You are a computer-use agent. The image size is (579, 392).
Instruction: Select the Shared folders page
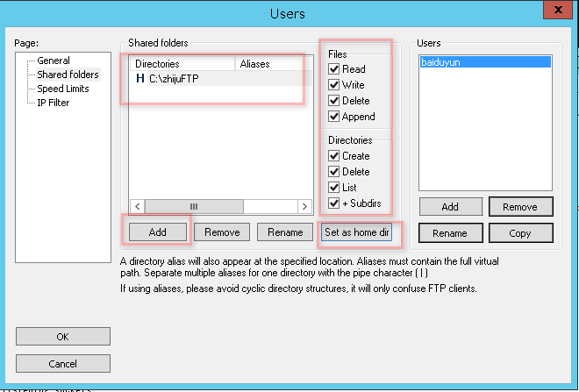[68, 75]
